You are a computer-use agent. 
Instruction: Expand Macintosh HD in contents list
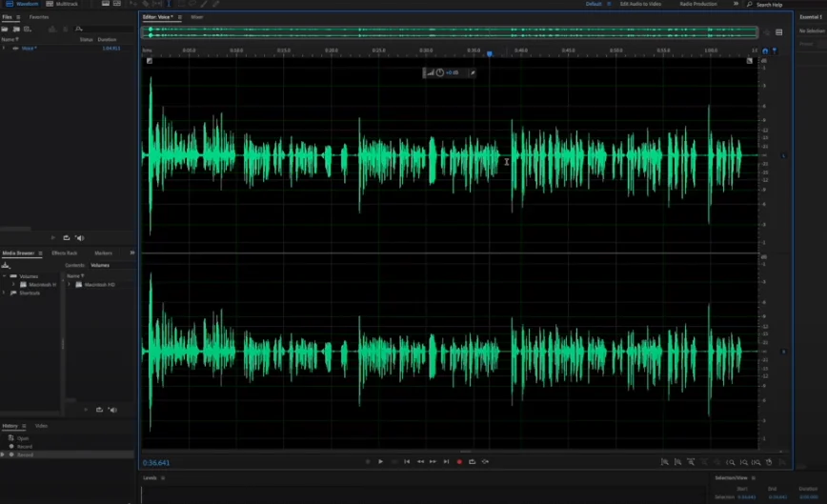70,285
